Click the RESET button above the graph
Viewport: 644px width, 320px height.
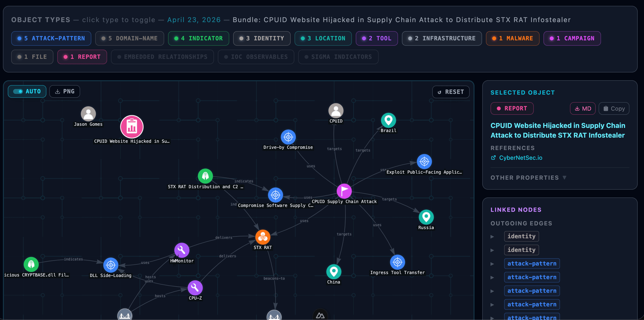click(x=451, y=92)
